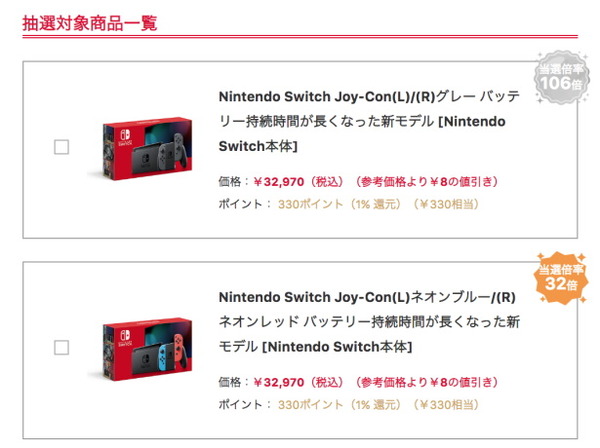Click ¥32,970 price of the gray model
The width and height of the screenshot is (600, 448).
coord(279,182)
